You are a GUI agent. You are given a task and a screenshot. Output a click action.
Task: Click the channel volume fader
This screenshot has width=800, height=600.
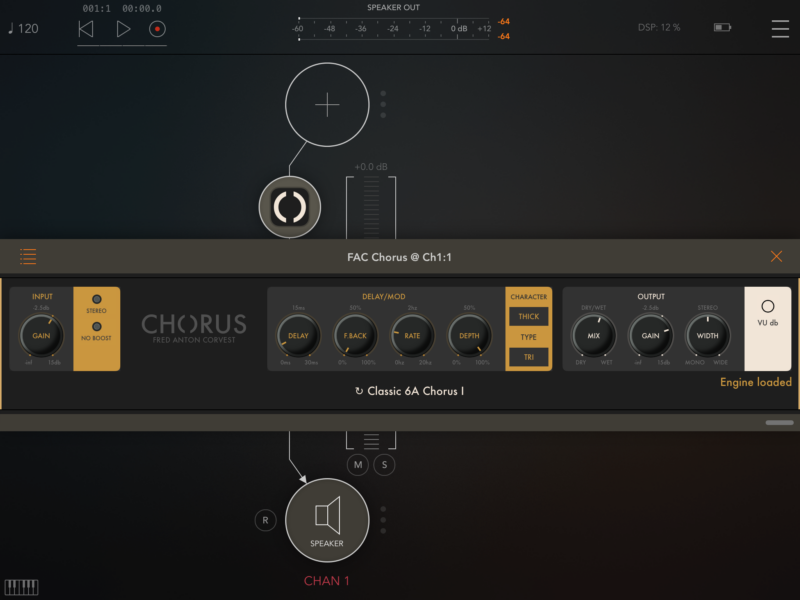[371, 208]
